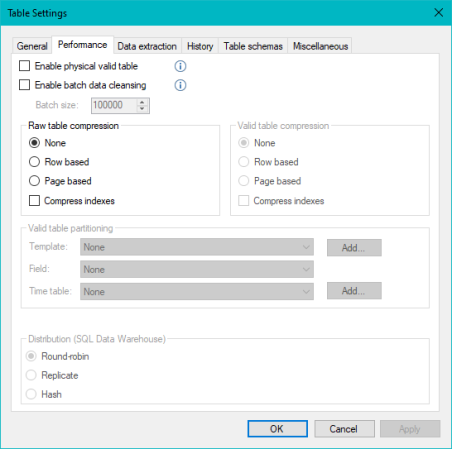Open the Time table dropdown
Screen dimensions: 452x449
(197, 292)
